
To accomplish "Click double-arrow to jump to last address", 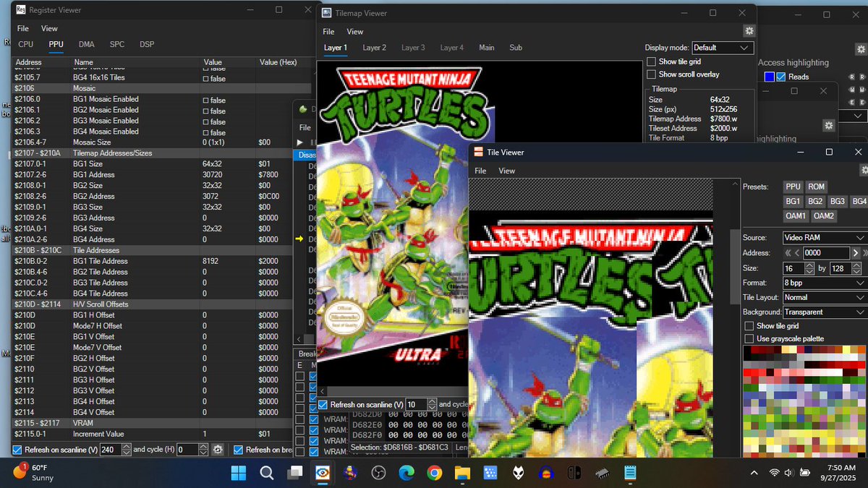I will point(865,253).
